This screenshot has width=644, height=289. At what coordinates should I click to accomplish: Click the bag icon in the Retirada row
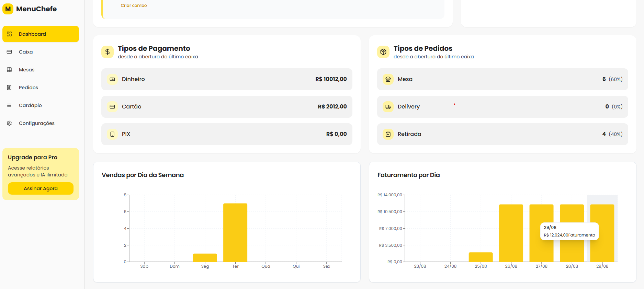pyautogui.click(x=388, y=134)
